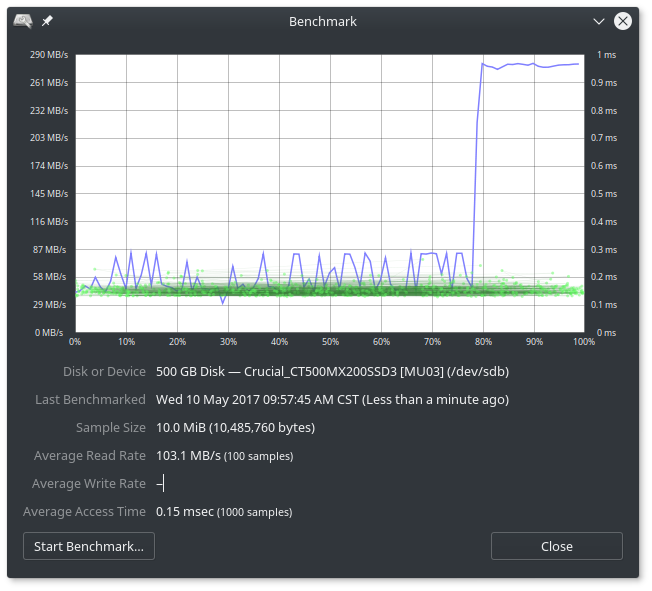Click the Average Write Rate label
Screen dimensions: 652x591
(x=89, y=483)
